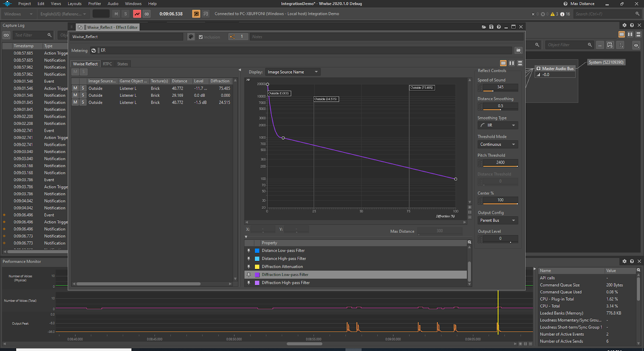Viewport: 644px width, 351px height.
Task: Open Smoothing Type IIR dropdown
Action: pyautogui.click(x=498, y=125)
